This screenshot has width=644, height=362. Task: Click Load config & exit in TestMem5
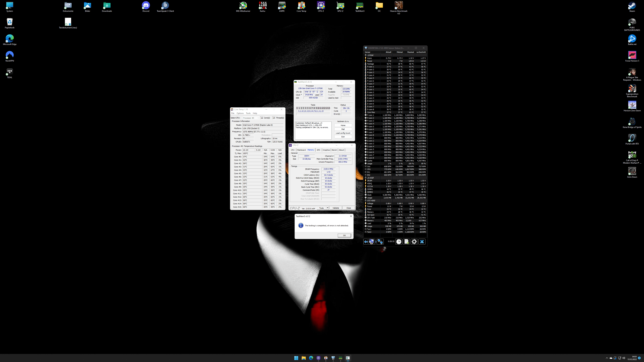pyautogui.click(x=343, y=133)
